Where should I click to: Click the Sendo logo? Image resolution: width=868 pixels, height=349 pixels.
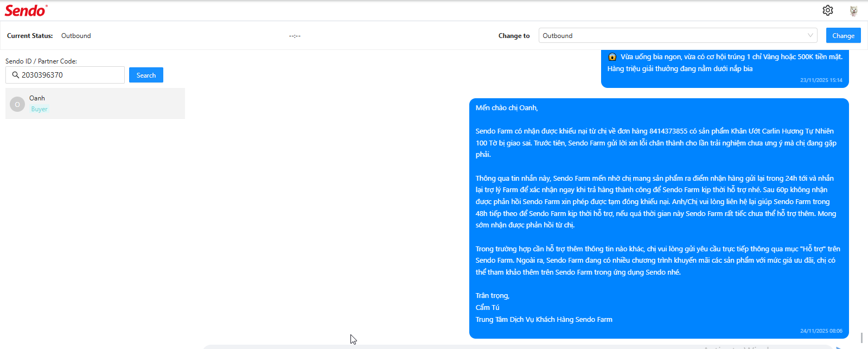coord(26,10)
